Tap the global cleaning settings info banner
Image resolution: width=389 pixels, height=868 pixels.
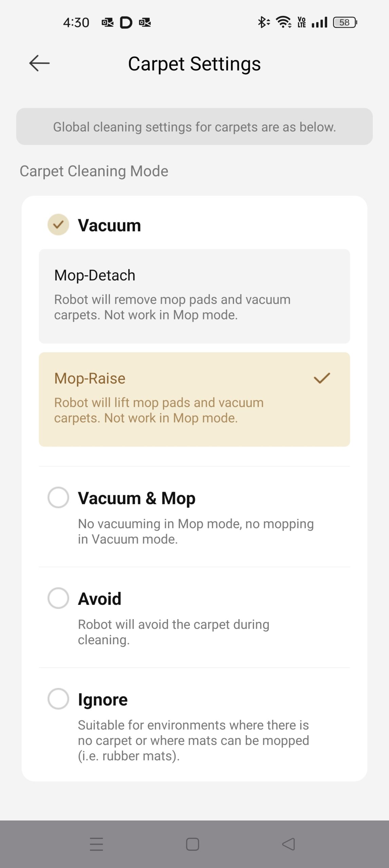click(194, 127)
